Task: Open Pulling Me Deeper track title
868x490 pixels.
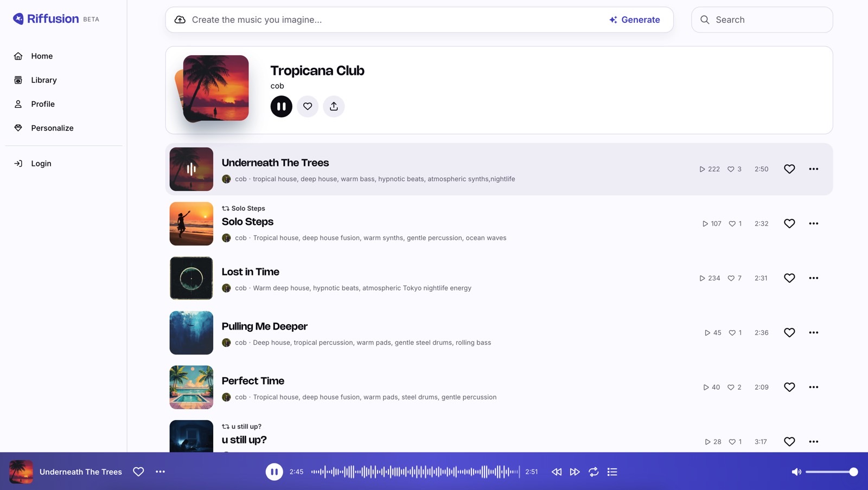Action: pos(264,326)
